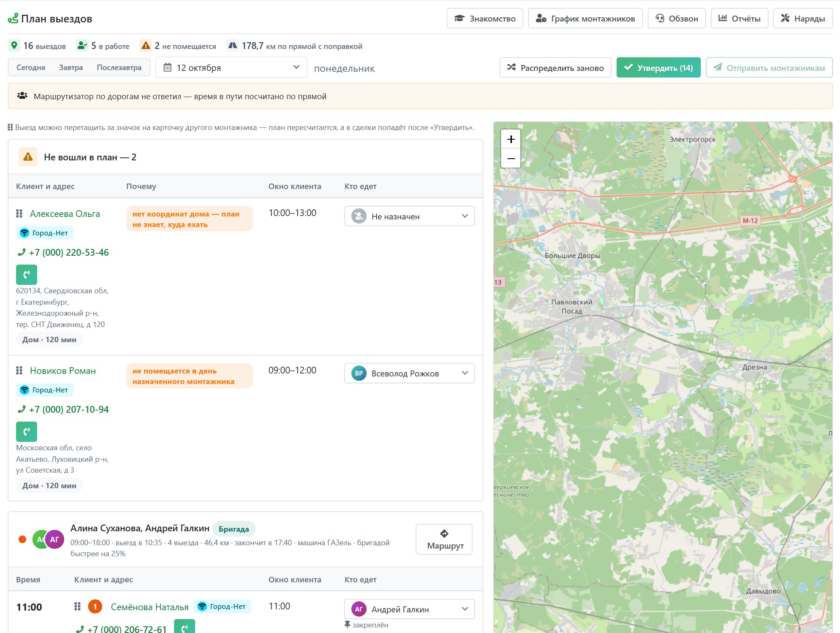
Task: Open client link Алексеева Ольга
Action: pos(65,214)
